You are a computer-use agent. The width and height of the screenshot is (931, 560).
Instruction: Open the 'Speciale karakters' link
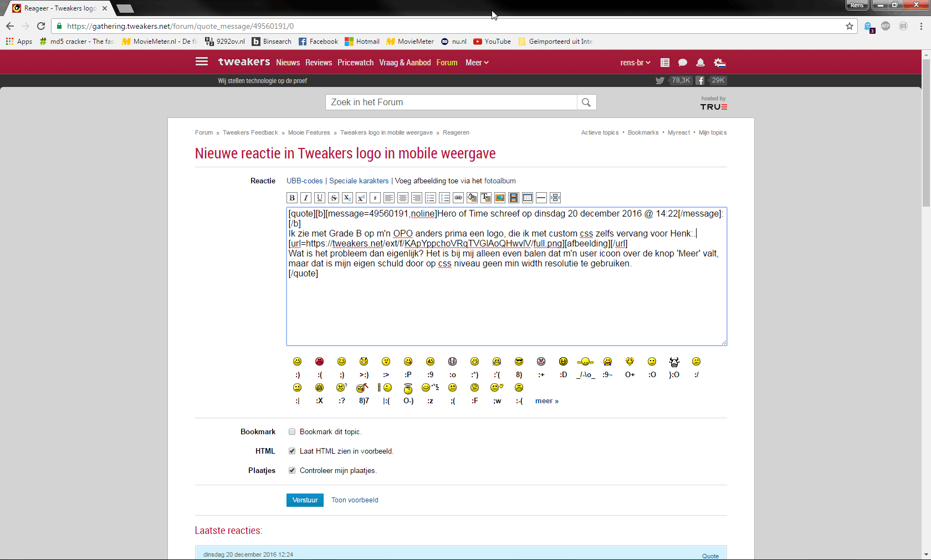pos(359,181)
